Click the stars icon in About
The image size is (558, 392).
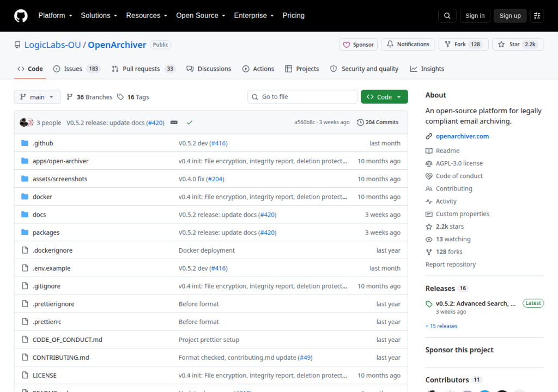coord(429,226)
